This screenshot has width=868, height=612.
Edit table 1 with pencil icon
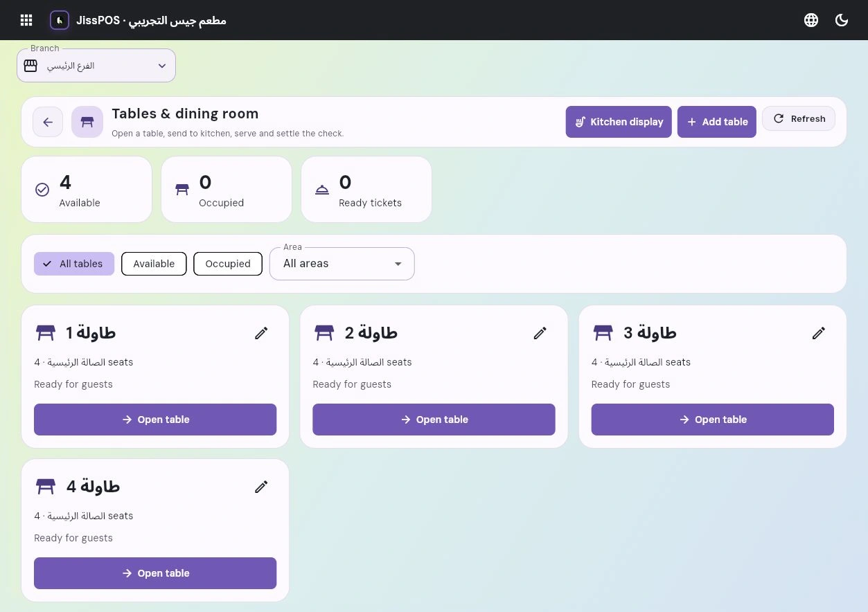point(261,333)
